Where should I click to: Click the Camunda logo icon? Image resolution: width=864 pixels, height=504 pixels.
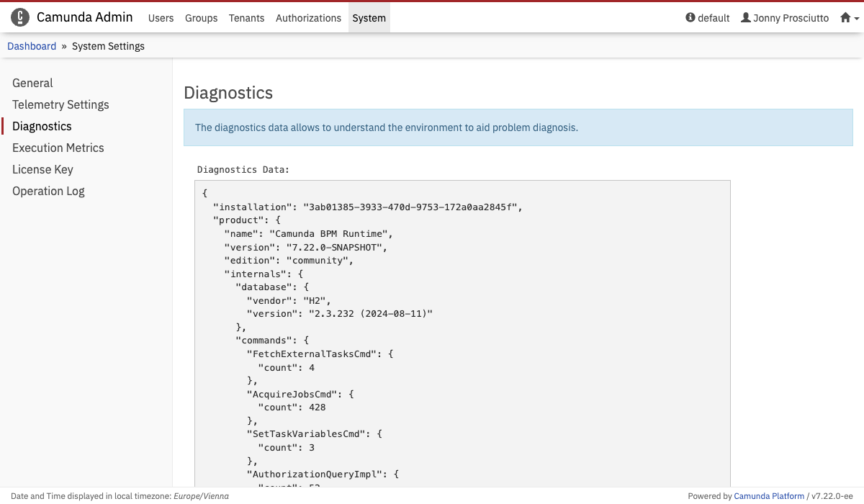pos(20,17)
